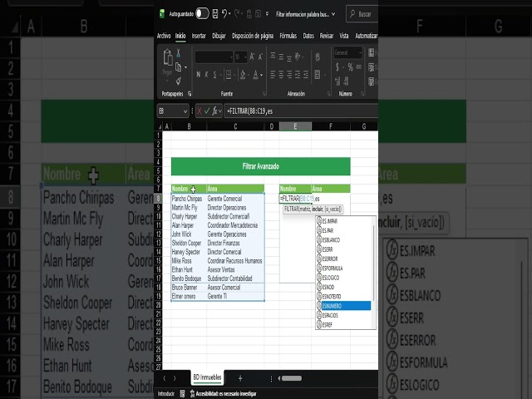This screenshot has width=532, height=399.
Task: Toggle bottom align in Alineación group
Action: pyautogui.click(x=289, y=57)
